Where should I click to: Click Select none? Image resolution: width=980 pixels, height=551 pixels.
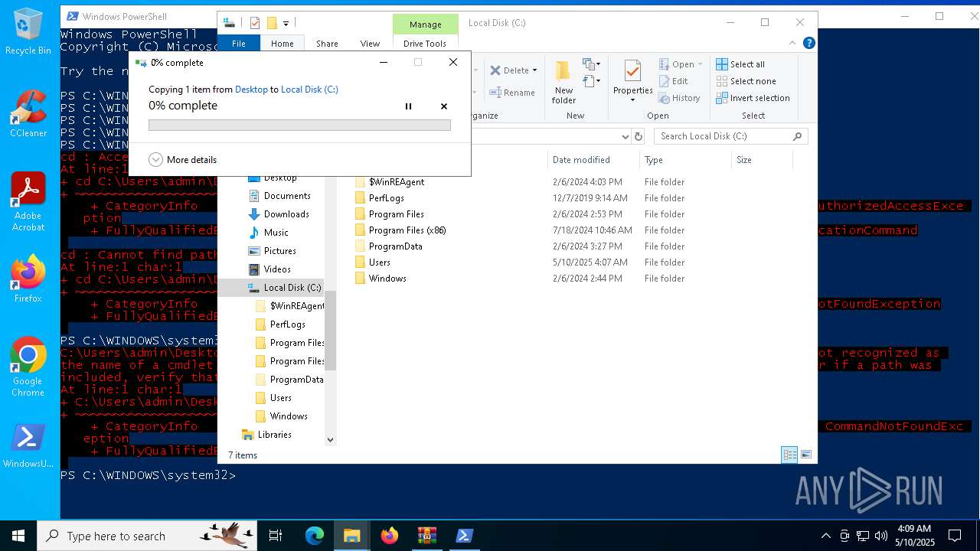(746, 81)
